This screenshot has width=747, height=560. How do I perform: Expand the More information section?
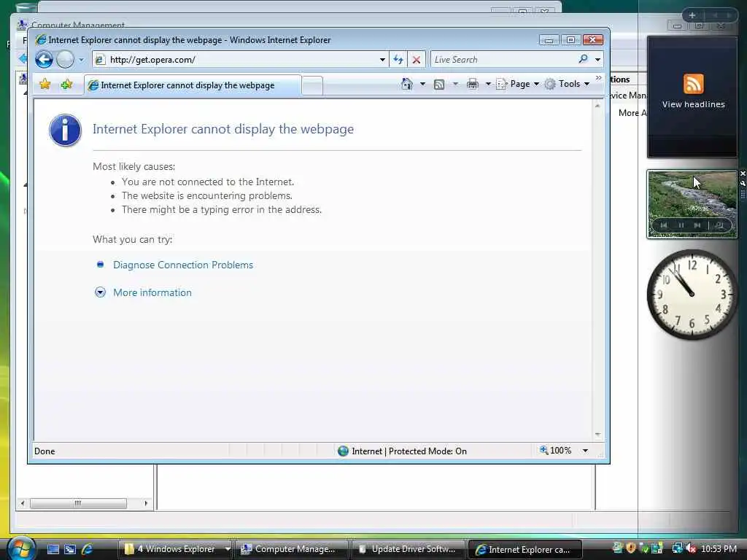pyautogui.click(x=100, y=292)
